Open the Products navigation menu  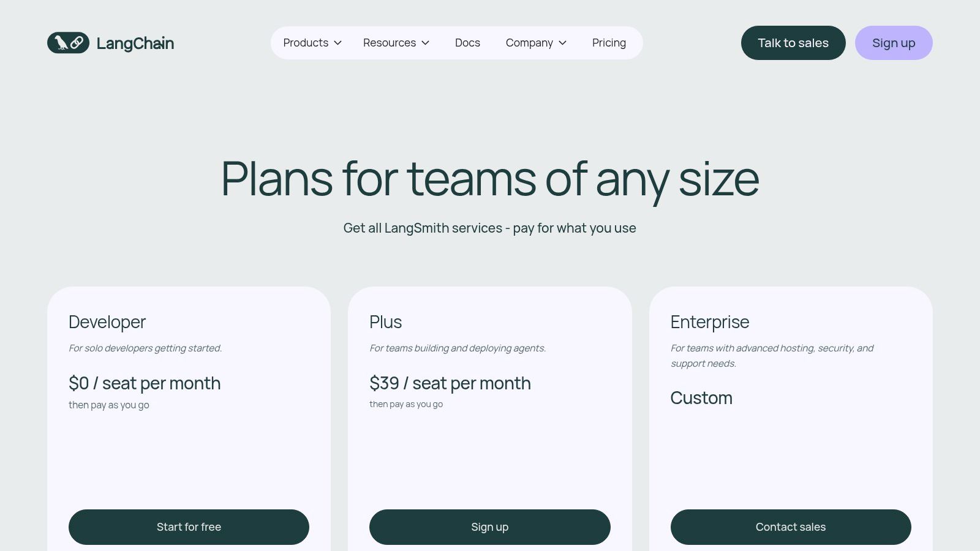click(x=306, y=43)
